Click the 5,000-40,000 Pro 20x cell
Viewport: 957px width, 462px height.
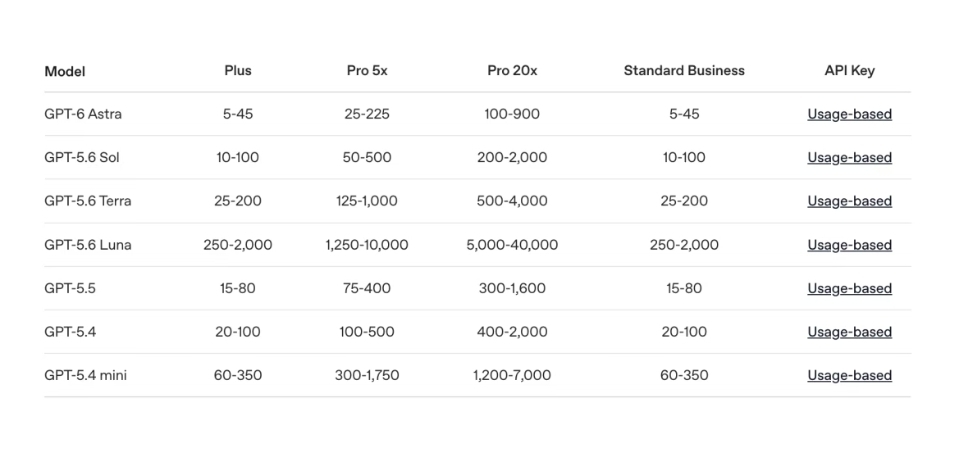click(x=512, y=245)
